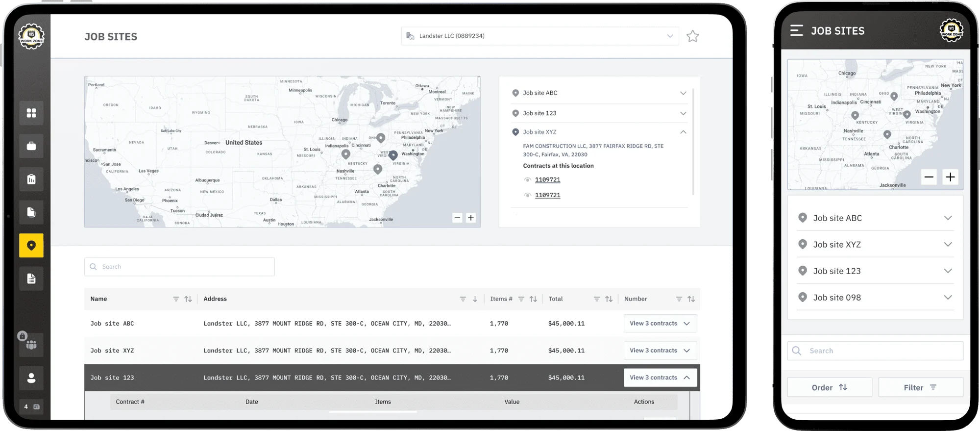Click the briefcase icon in left sidebar
Viewport: 980px width, 431px height.
pyautogui.click(x=31, y=146)
